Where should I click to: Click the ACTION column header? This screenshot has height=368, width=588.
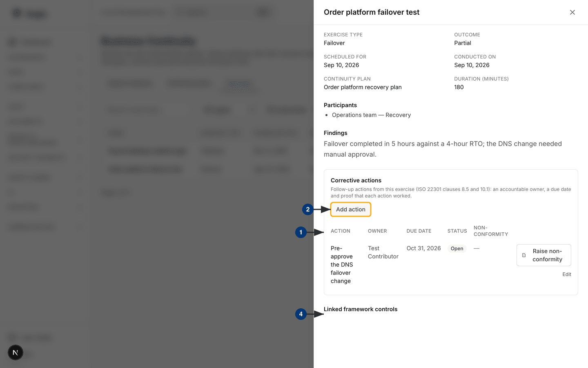pos(341,231)
